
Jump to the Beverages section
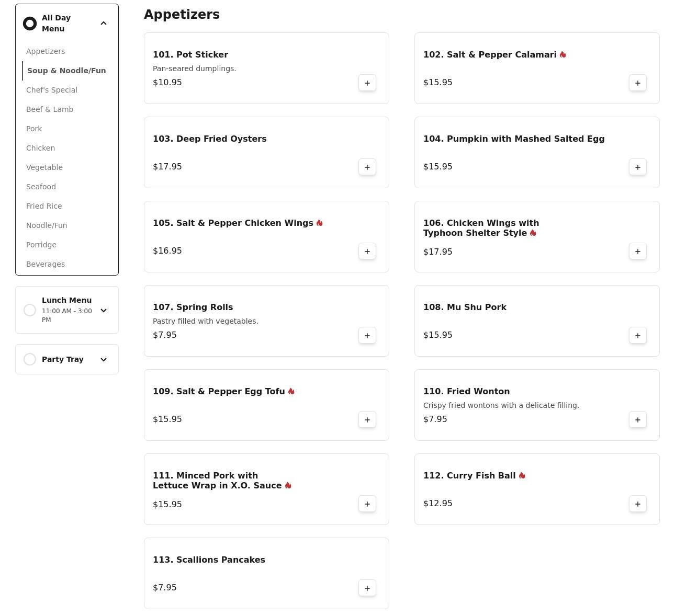click(46, 264)
